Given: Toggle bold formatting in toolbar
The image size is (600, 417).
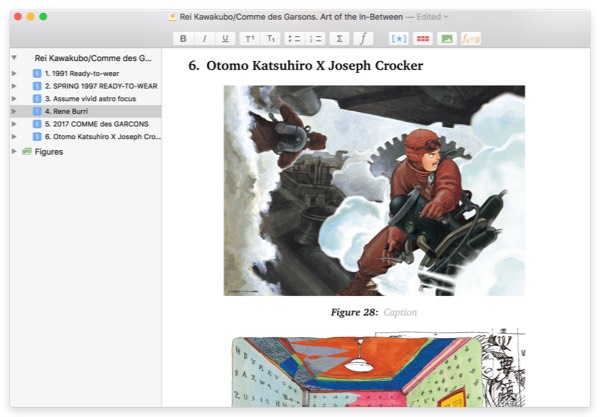Looking at the screenshot, I should (x=183, y=39).
